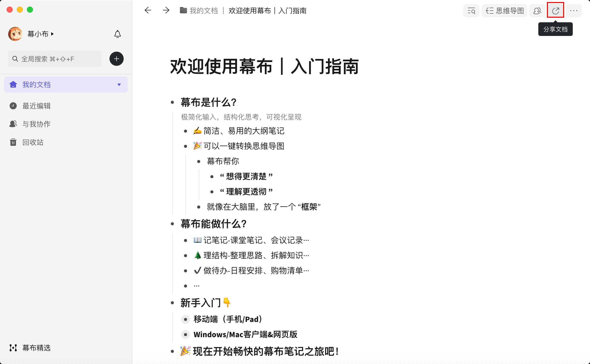Click the line 可以一键转换思维导图
The width and height of the screenshot is (590, 364).
[239, 146]
